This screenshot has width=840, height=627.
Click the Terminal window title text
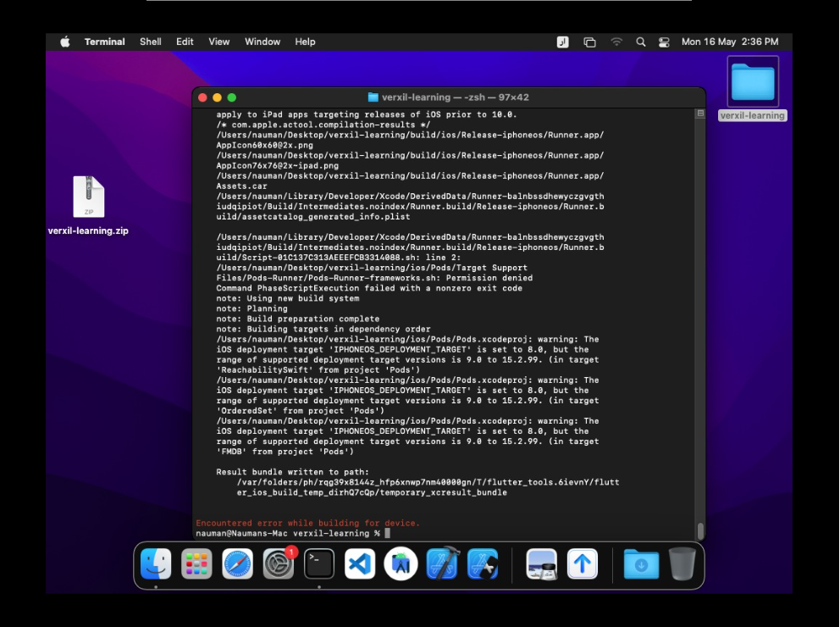(456, 97)
